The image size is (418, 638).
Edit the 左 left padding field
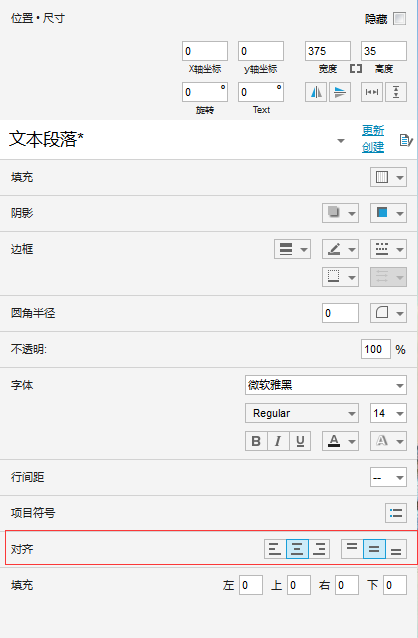(251, 585)
